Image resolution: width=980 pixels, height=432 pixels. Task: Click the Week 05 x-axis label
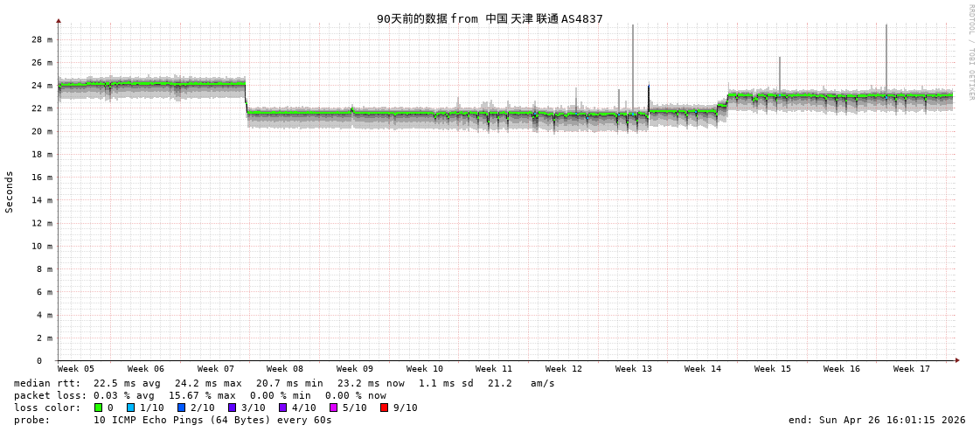click(76, 369)
